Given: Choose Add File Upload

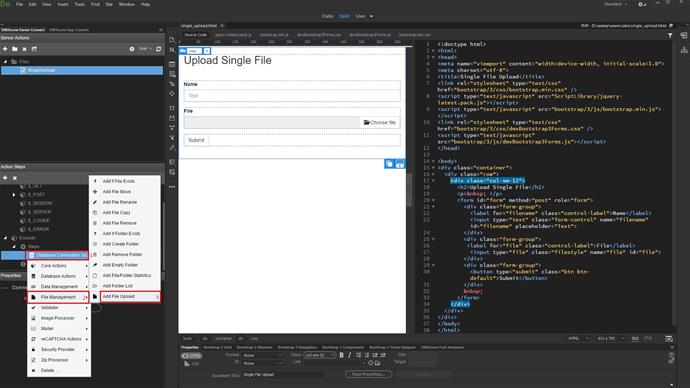Looking at the screenshot, I should (130, 297).
